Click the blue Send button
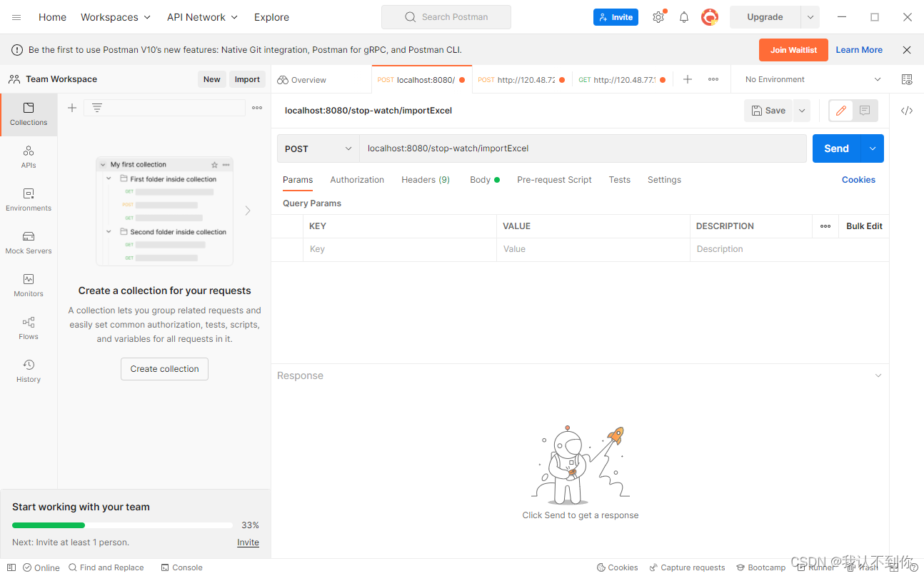The width and height of the screenshot is (924, 576). (837, 148)
